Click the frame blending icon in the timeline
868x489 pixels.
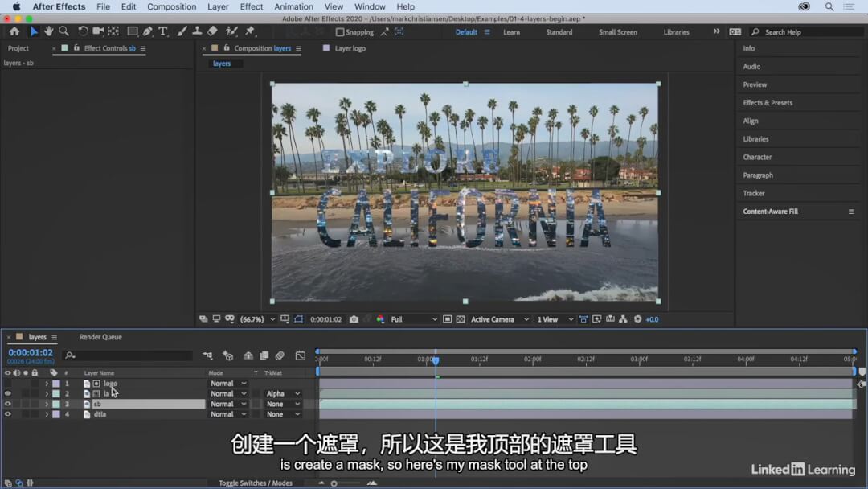coord(264,355)
